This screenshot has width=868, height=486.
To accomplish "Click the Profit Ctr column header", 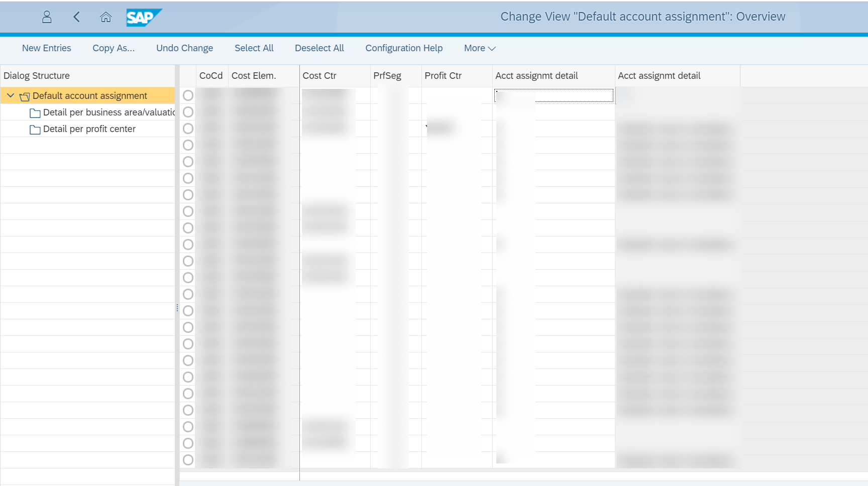I will click(457, 76).
